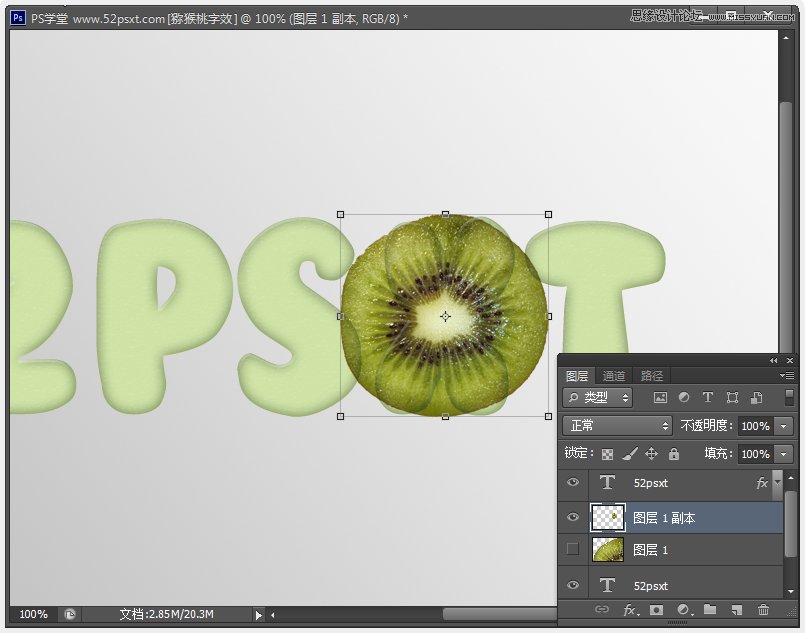805x633 pixels.
Task: Click the top-right transform handle of kiwi
Action: click(x=548, y=214)
